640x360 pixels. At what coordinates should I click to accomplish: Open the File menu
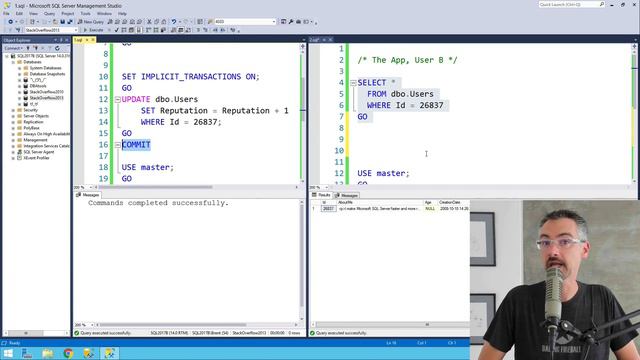[6, 13]
